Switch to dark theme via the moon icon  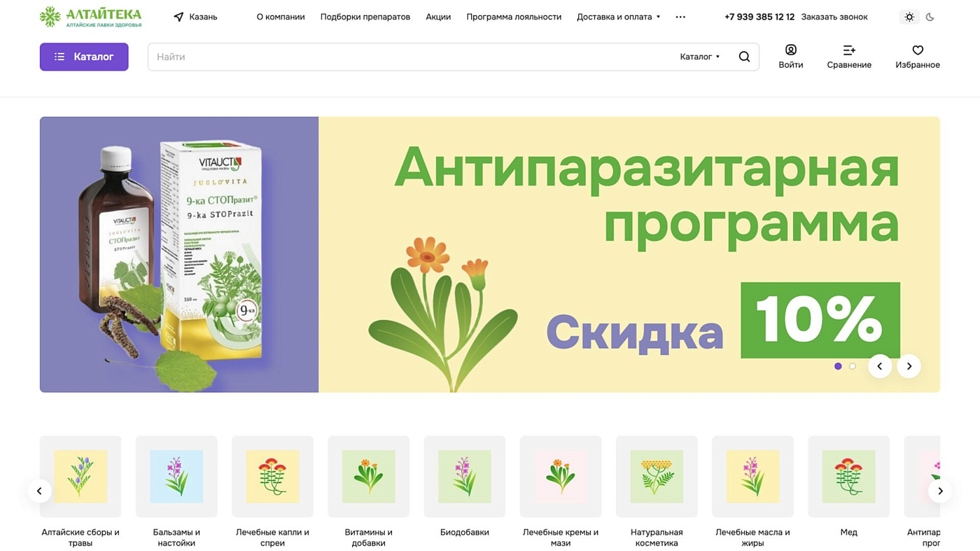[x=930, y=17]
